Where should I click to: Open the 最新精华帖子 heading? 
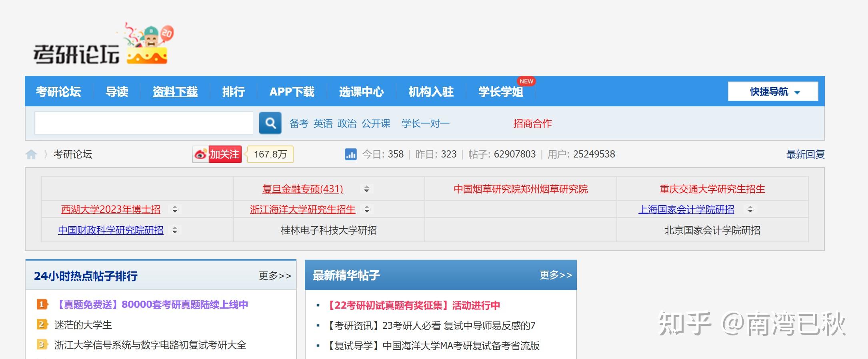click(346, 275)
